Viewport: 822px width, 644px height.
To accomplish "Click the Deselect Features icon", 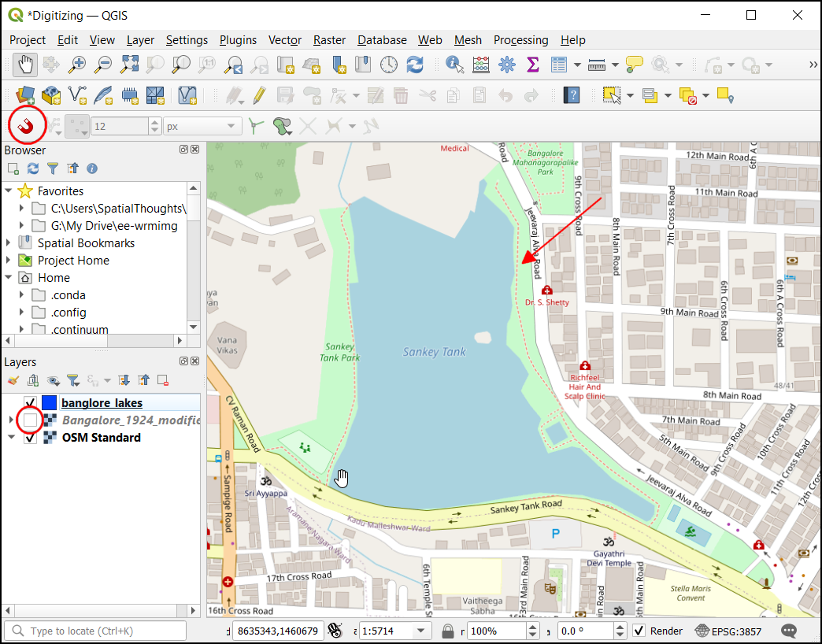I will (688, 95).
